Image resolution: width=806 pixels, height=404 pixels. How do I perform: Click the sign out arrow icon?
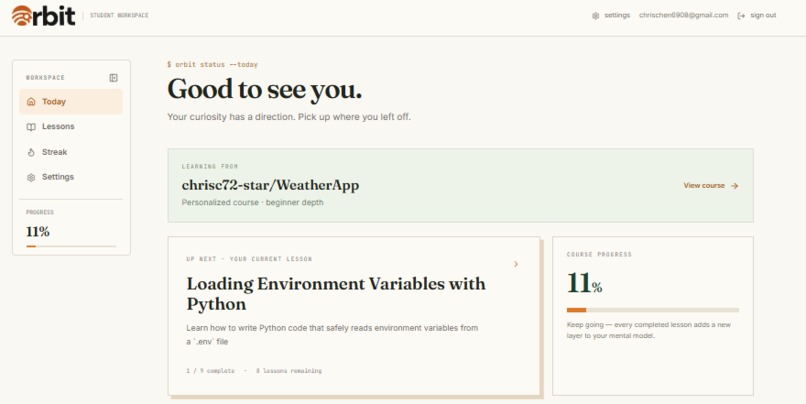point(741,15)
